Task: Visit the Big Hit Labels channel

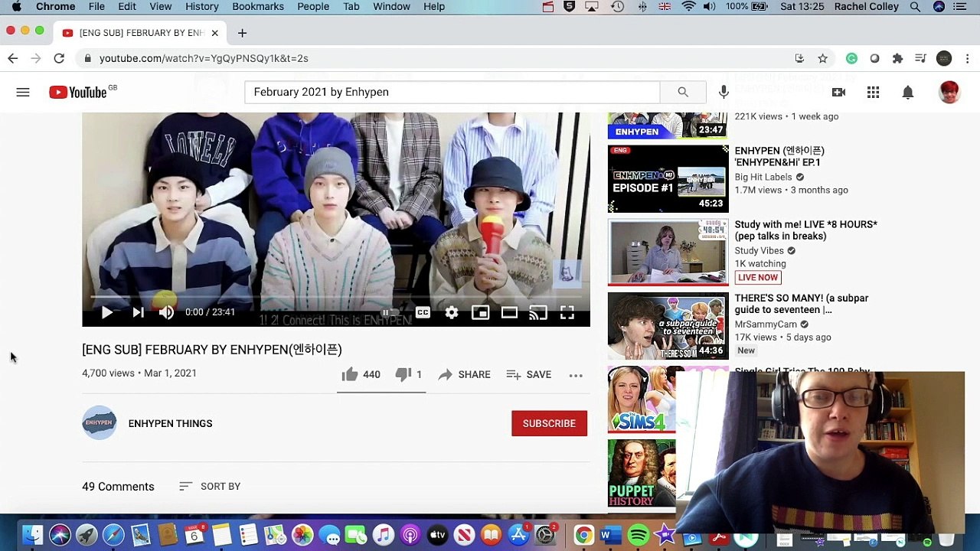Action: coord(763,177)
